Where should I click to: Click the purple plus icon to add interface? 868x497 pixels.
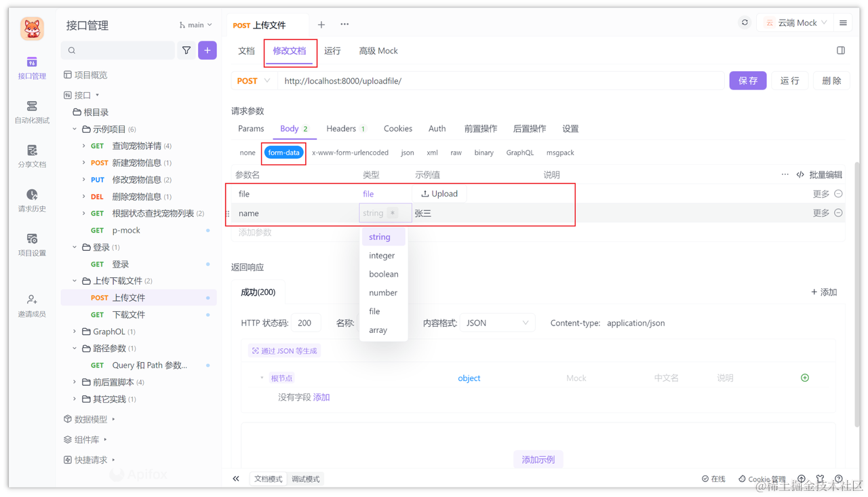tap(207, 50)
